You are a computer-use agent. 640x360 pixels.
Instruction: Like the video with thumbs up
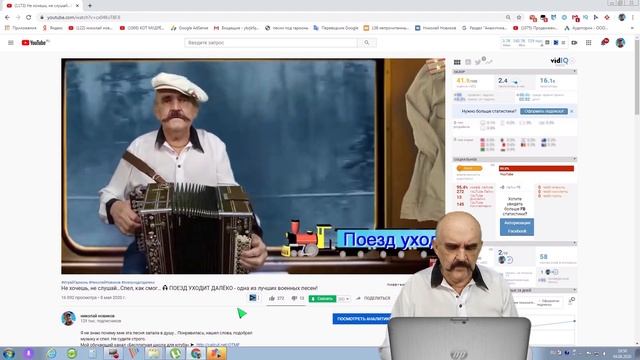[272, 298]
